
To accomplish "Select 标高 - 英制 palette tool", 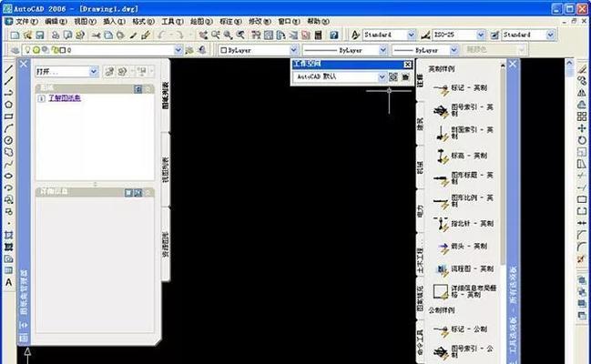I will click(460, 156).
